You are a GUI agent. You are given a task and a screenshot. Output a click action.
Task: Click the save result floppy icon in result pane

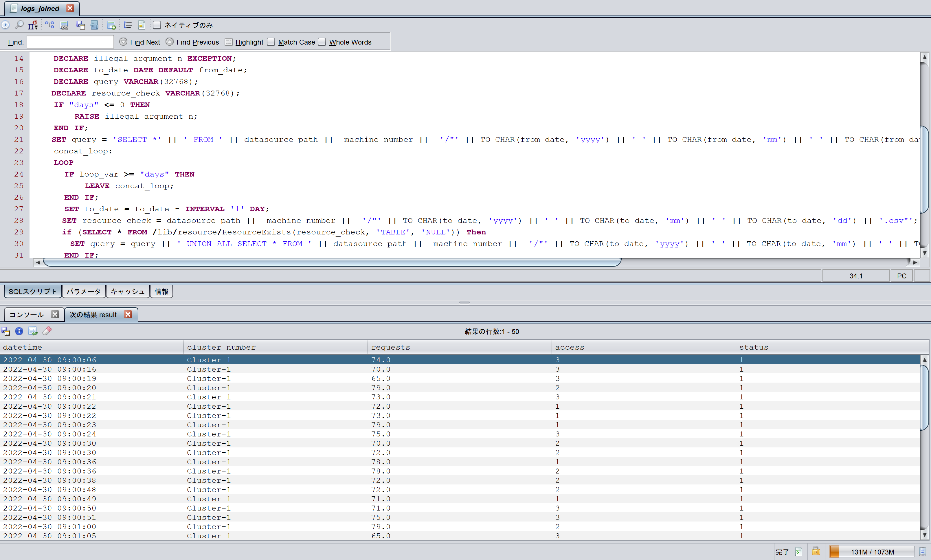[6, 331]
